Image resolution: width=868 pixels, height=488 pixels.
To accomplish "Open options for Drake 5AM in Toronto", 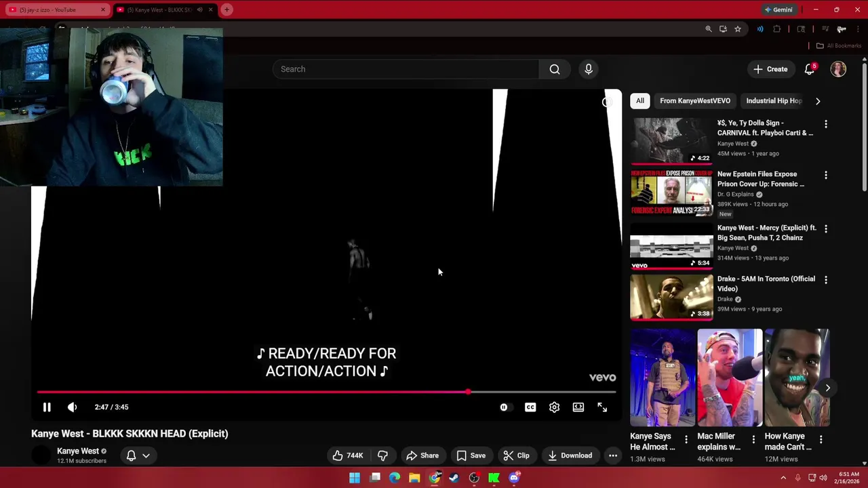I will pyautogui.click(x=825, y=280).
